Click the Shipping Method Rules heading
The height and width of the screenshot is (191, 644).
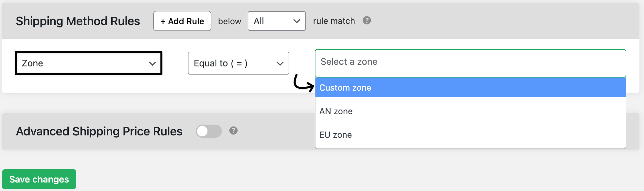pos(78,21)
